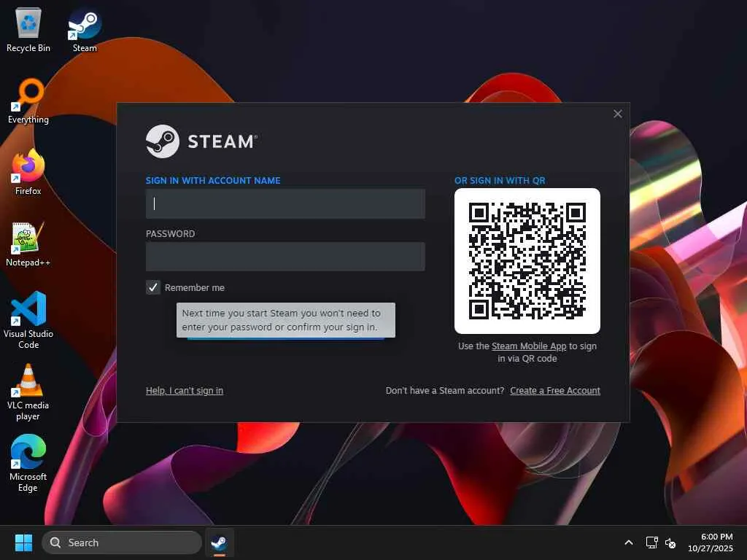Image resolution: width=747 pixels, height=560 pixels.
Task: Click the muted volume tray icon
Action: [x=670, y=542]
